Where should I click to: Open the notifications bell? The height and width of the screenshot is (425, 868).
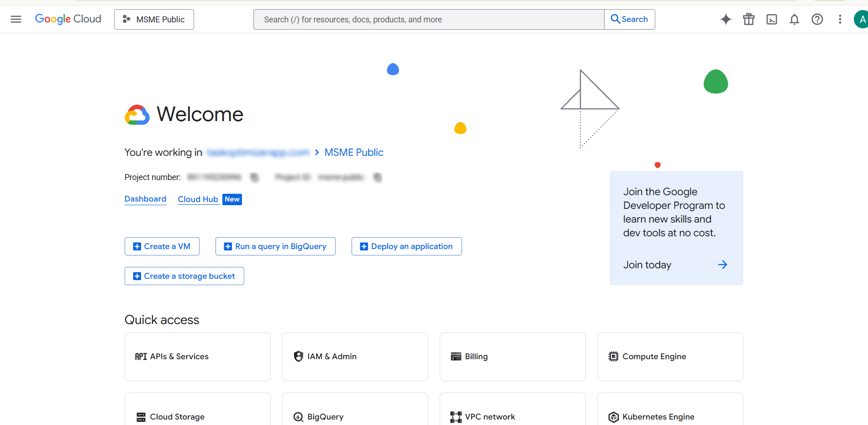pos(794,19)
